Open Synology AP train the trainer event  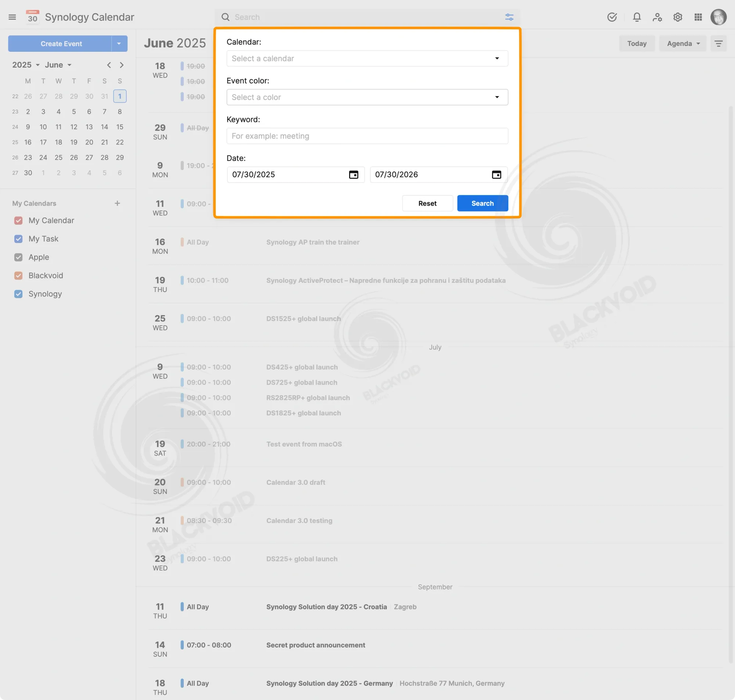coord(313,242)
